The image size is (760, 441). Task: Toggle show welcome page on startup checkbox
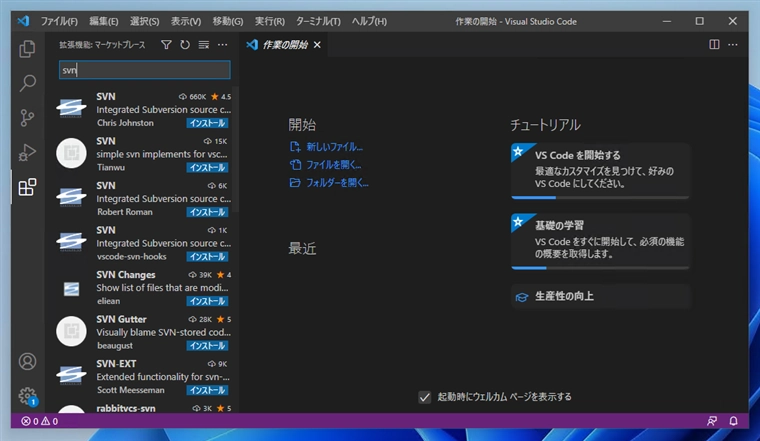[425, 397]
